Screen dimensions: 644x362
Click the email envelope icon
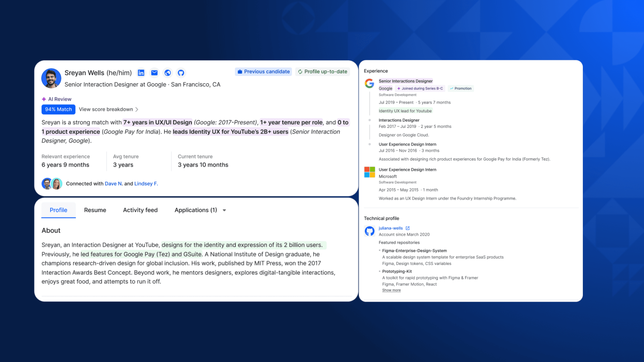click(154, 73)
